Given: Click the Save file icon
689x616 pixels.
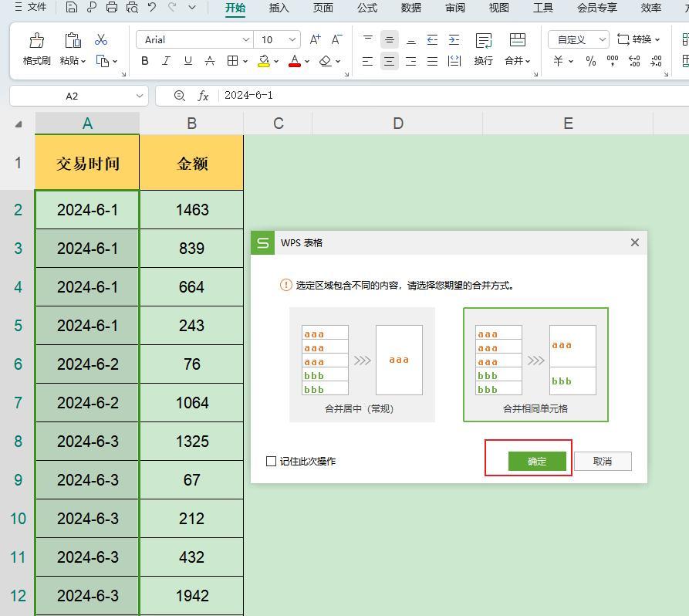Looking at the screenshot, I should click(72, 7).
